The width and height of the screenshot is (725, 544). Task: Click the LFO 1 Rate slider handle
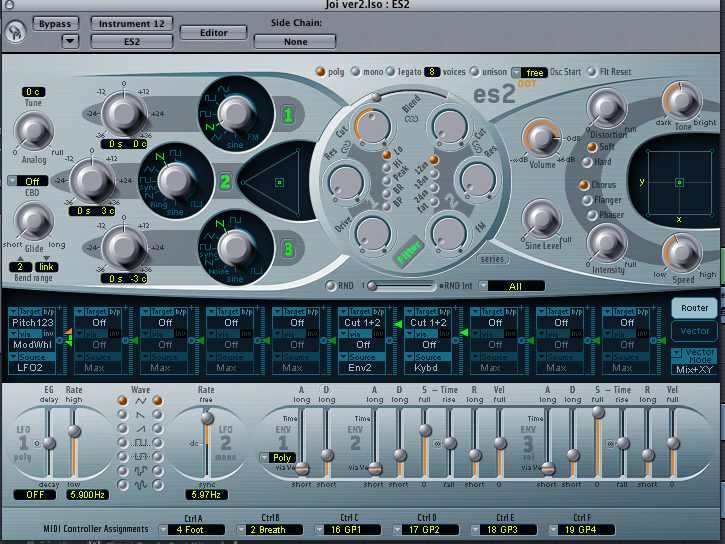point(74,431)
